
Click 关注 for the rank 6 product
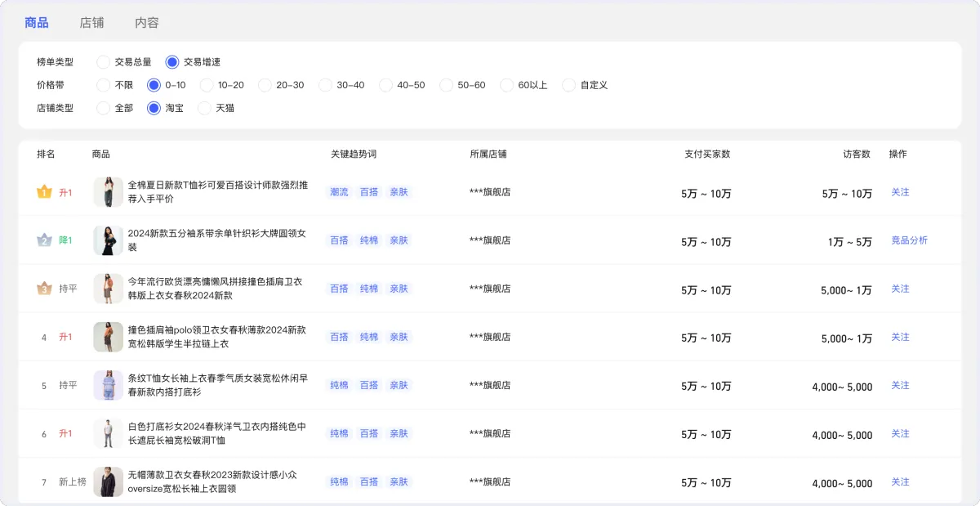[x=900, y=433]
